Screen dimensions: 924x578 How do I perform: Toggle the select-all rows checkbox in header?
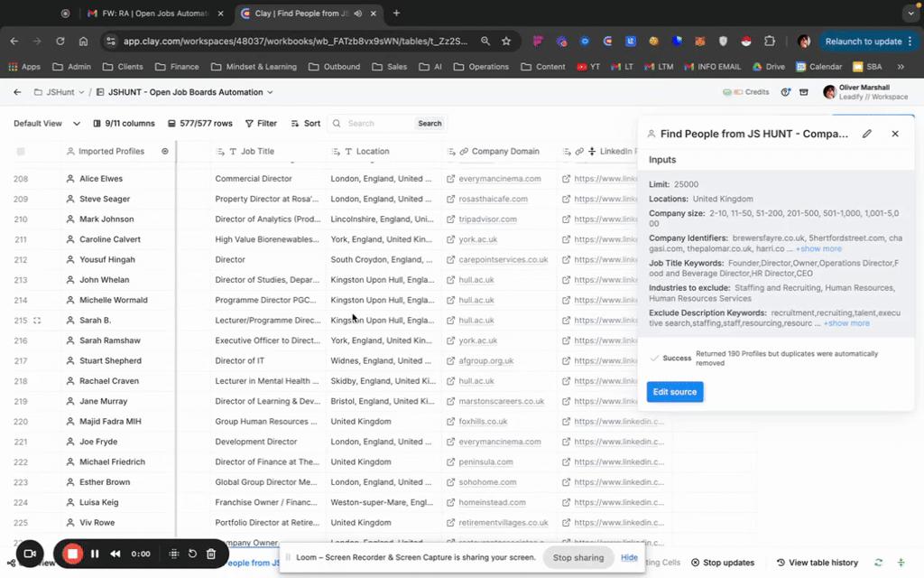pos(21,152)
